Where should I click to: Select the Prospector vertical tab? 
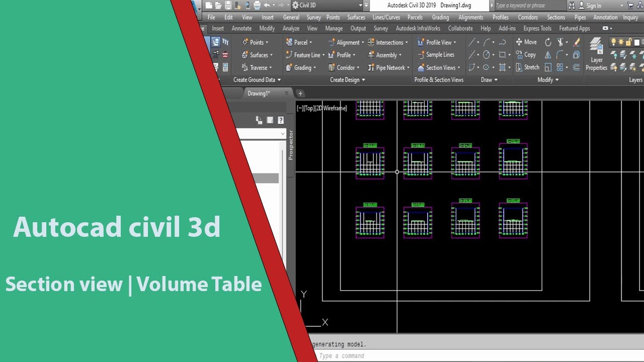click(290, 145)
